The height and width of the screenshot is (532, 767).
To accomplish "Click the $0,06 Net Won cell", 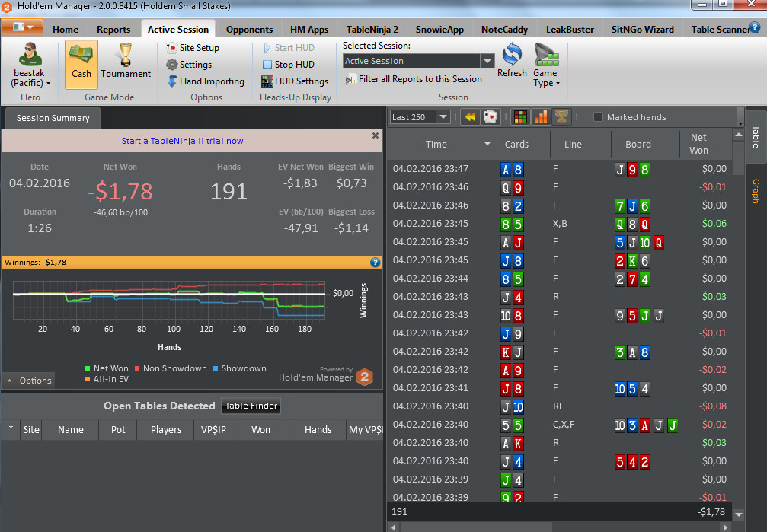I will [714, 224].
